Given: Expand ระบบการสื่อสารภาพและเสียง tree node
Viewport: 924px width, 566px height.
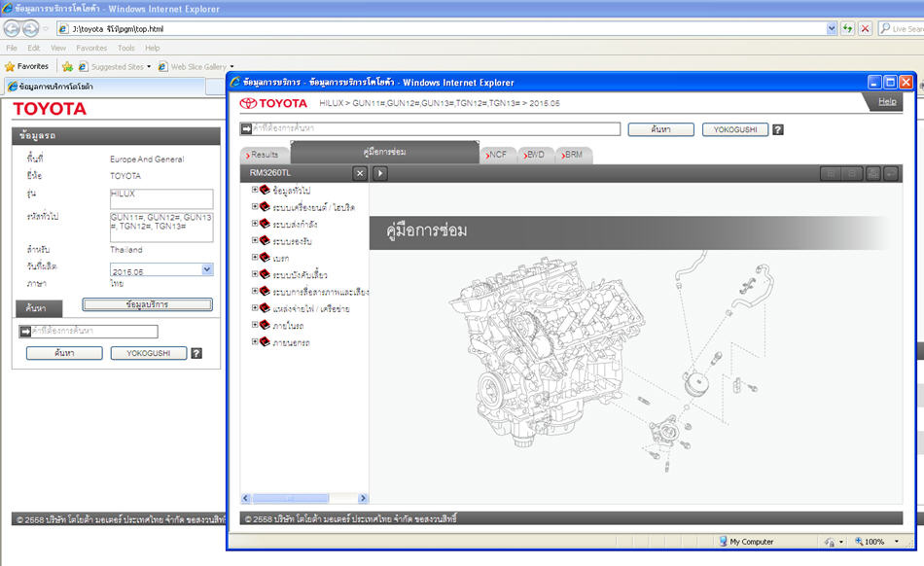Looking at the screenshot, I should tap(255, 291).
